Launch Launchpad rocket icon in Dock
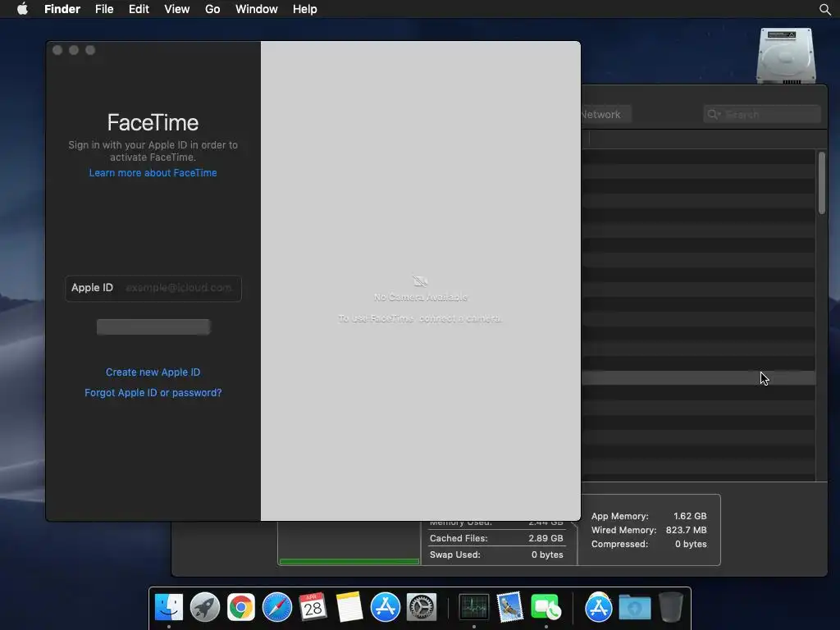Image resolution: width=840 pixels, height=630 pixels. 204,607
